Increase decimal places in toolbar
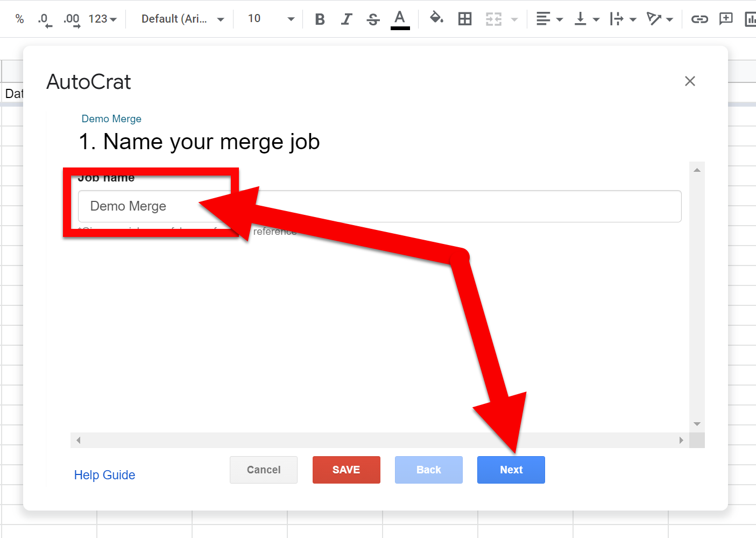This screenshot has width=756, height=538. click(72, 20)
